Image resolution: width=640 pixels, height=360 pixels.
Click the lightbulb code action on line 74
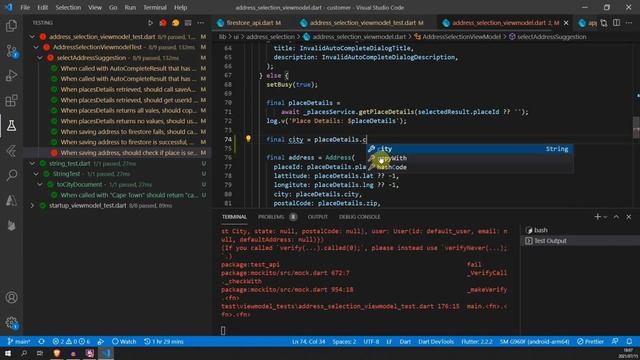click(x=248, y=139)
